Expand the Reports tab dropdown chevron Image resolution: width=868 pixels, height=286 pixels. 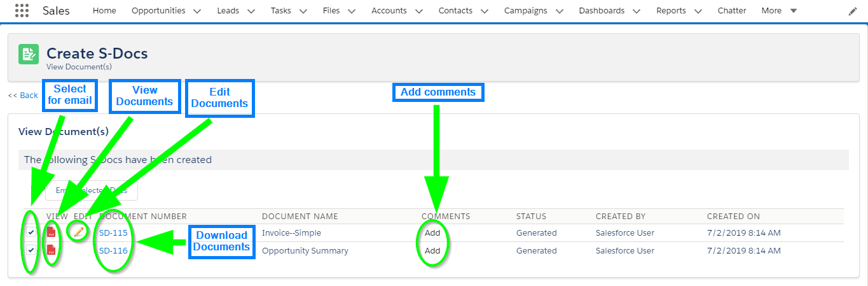(x=698, y=11)
